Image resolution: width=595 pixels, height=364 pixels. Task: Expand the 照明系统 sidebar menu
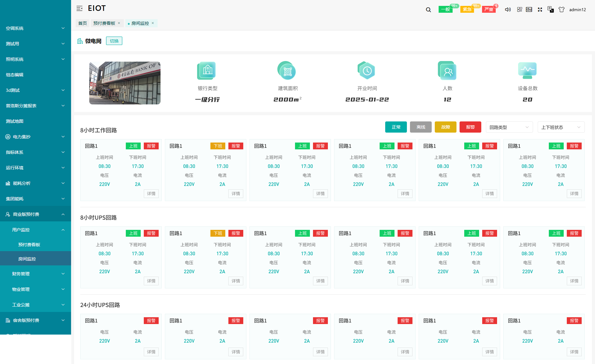(x=35, y=59)
